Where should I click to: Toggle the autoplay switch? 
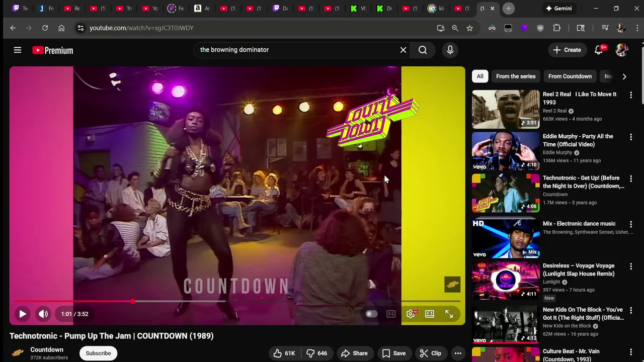pos(371,314)
